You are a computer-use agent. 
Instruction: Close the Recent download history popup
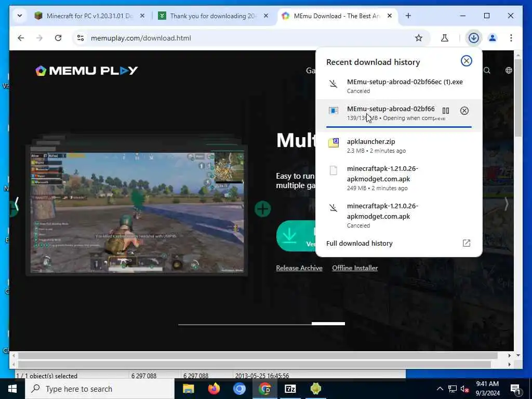point(466,61)
